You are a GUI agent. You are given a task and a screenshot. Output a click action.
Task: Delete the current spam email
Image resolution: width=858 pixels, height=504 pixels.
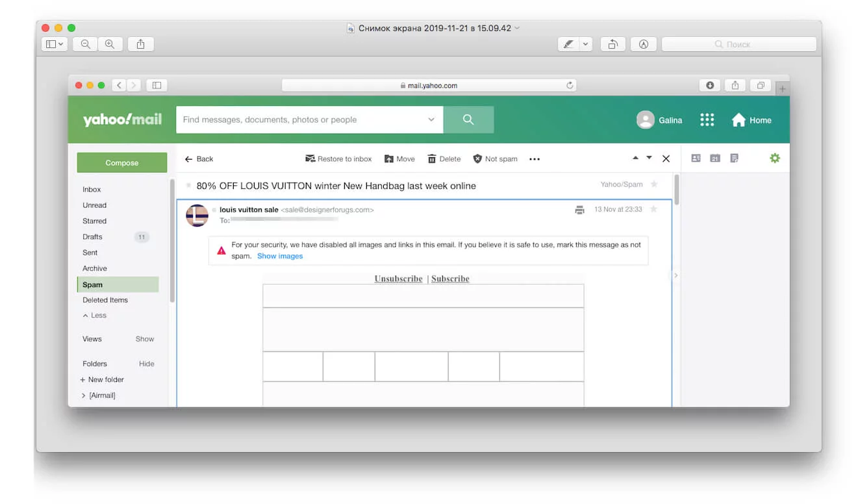point(444,158)
